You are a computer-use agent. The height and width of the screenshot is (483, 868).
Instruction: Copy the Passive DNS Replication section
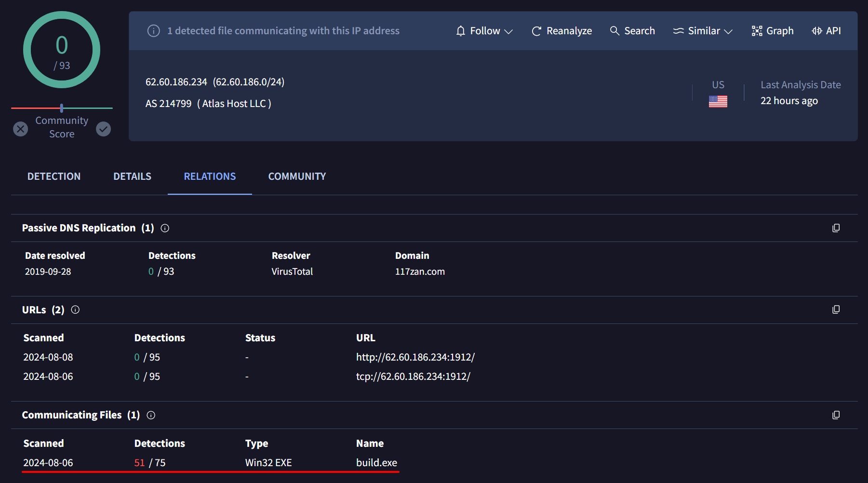pyautogui.click(x=836, y=228)
